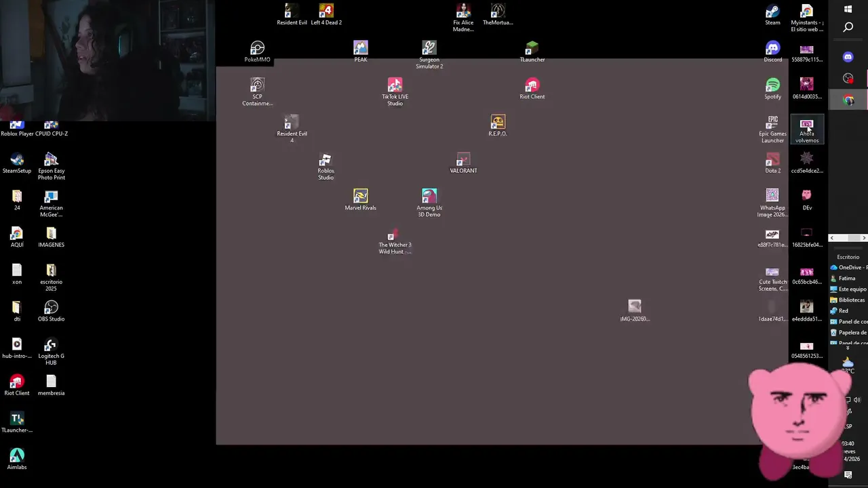Open Surgeon Simulator 2 shortcut
This screenshot has width=868, height=488.
[x=429, y=55]
